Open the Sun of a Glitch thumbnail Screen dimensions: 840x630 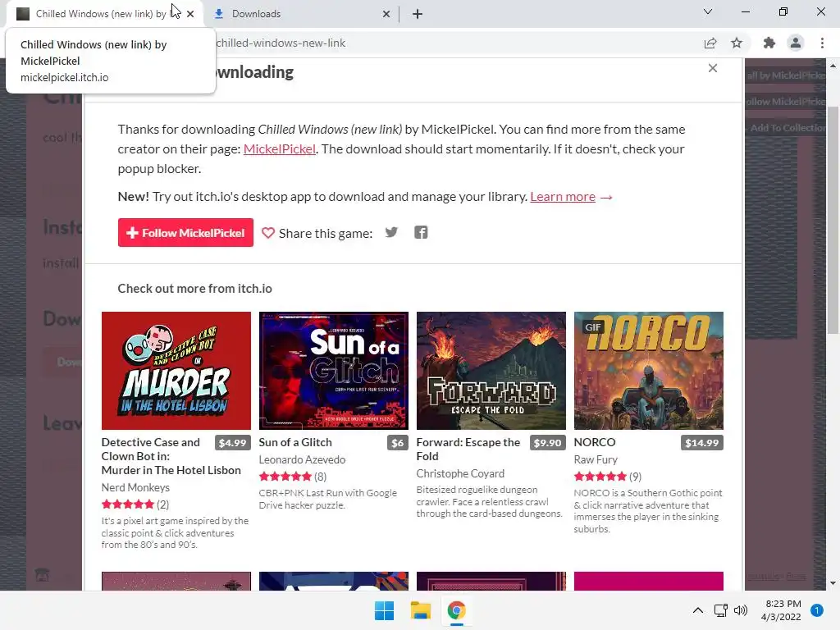(334, 371)
